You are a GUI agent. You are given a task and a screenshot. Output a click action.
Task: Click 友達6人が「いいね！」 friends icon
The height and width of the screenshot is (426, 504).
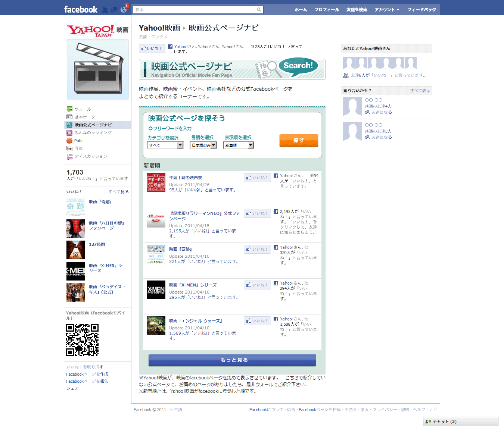pos(346,75)
